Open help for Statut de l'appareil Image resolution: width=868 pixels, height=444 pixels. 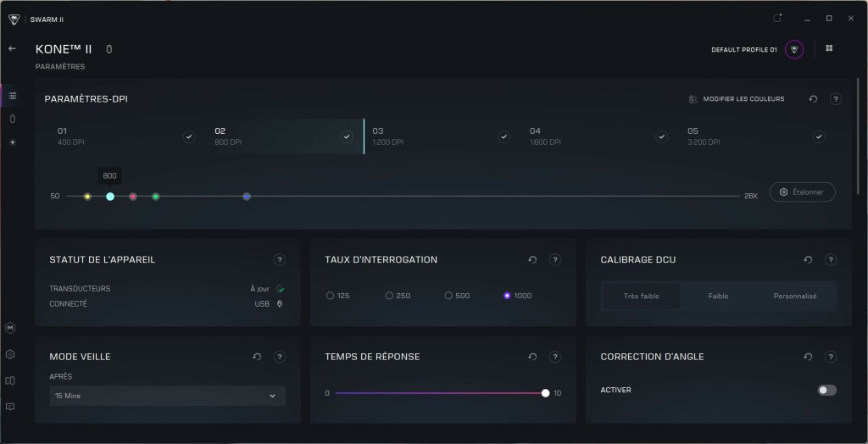point(280,259)
